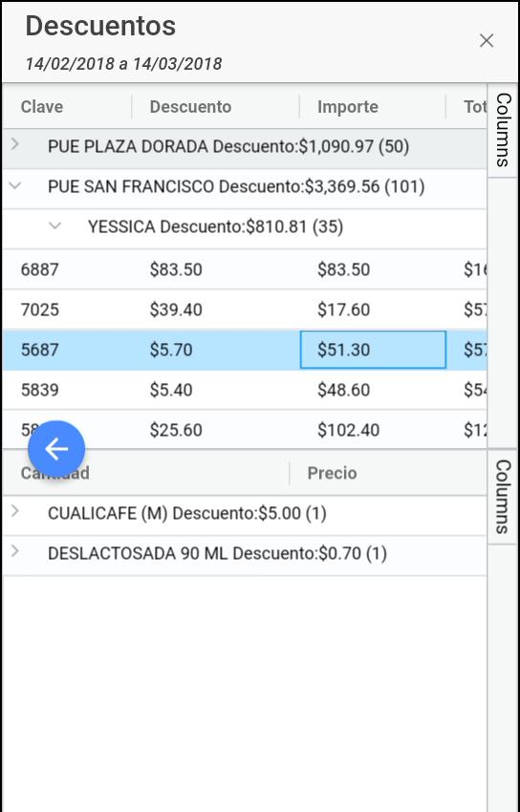Expand the PUE PLAZA DORADA group
The image size is (520, 812).
click(15, 145)
